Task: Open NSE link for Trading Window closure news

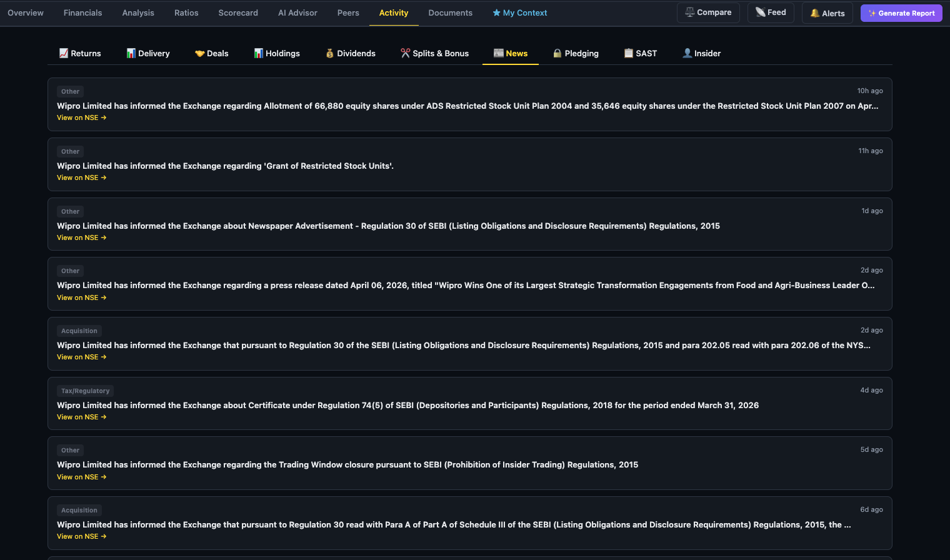Action: tap(81, 477)
